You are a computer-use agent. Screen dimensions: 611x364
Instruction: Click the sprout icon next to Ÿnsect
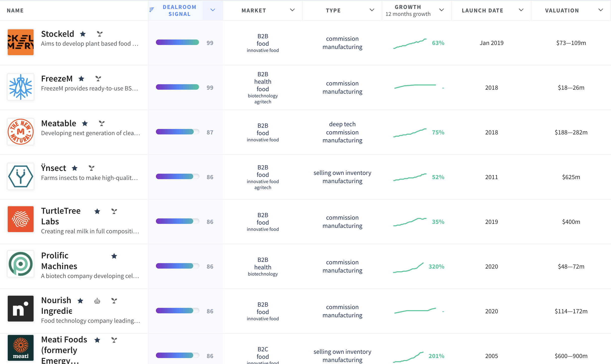click(x=92, y=168)
